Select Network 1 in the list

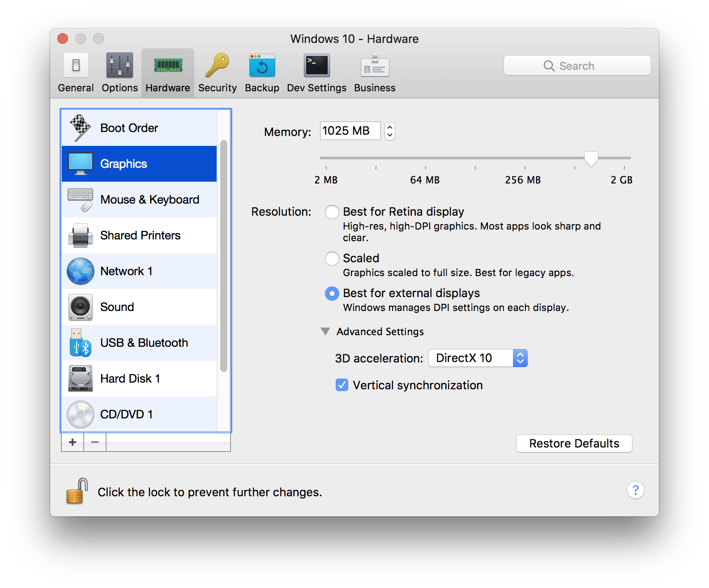[x=139, y=271]
